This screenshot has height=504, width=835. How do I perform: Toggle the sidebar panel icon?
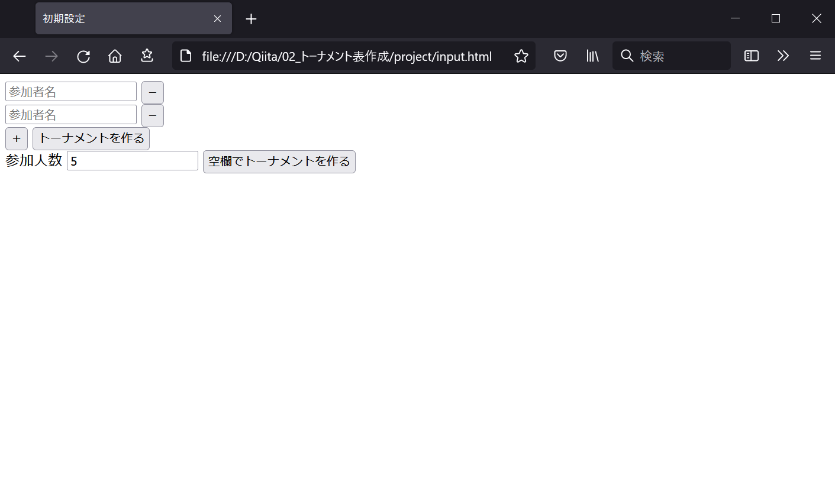tap(750, 56)
